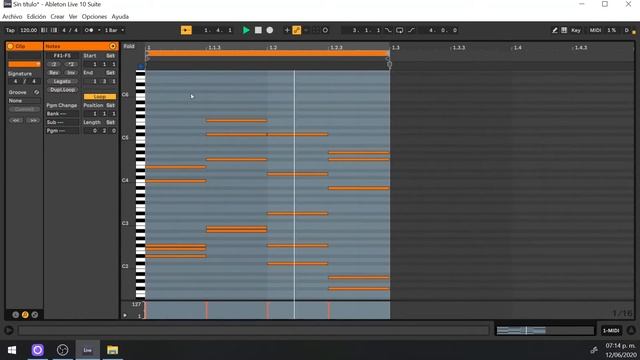Click the Inv invert notes button

coord(71,73)
